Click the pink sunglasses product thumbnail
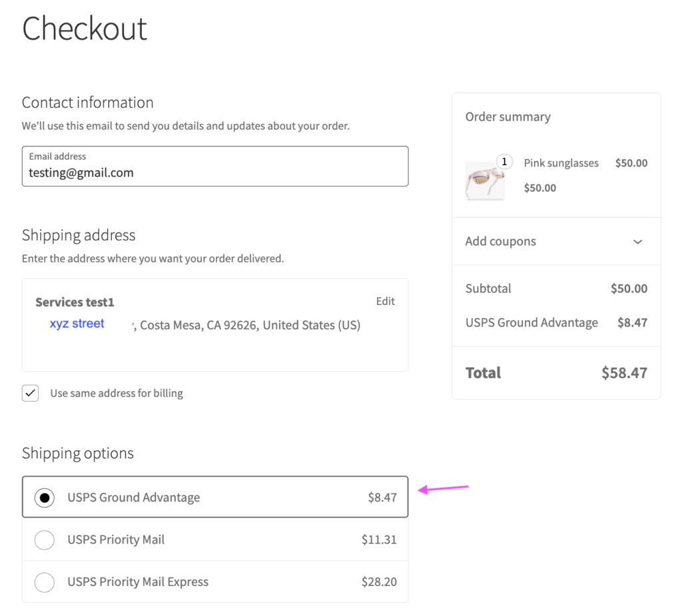Image resolution: width=682 pixels, height=616 pixels. [x=484, y=181]
